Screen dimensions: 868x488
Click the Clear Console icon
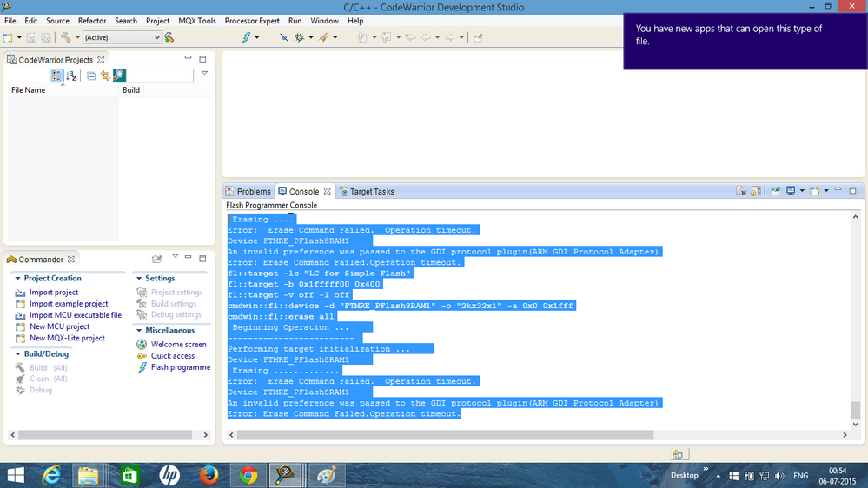(x=741, y=191)
